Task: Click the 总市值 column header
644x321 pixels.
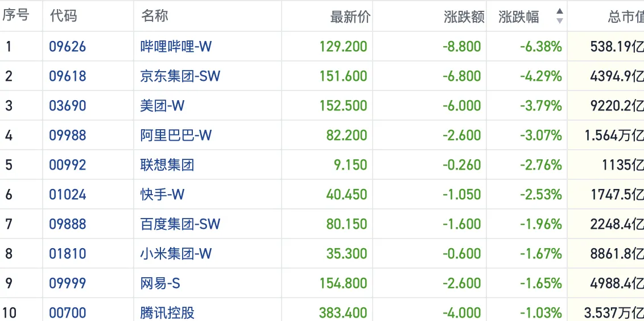Action: tap(625, 17)
